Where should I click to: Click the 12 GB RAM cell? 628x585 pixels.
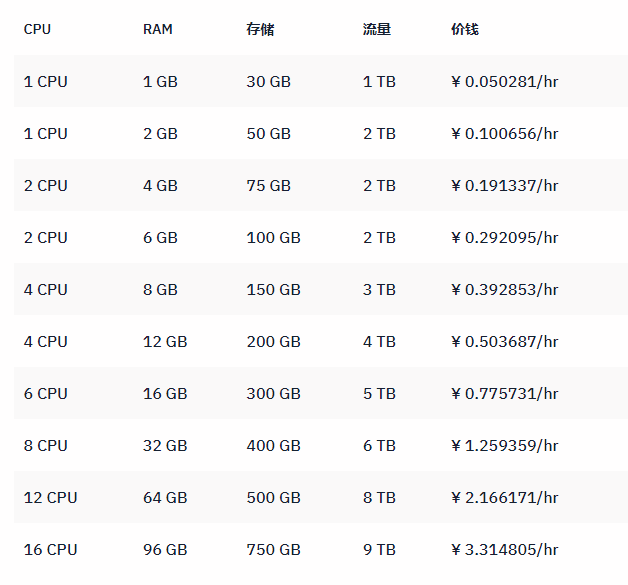coord(165,342)
